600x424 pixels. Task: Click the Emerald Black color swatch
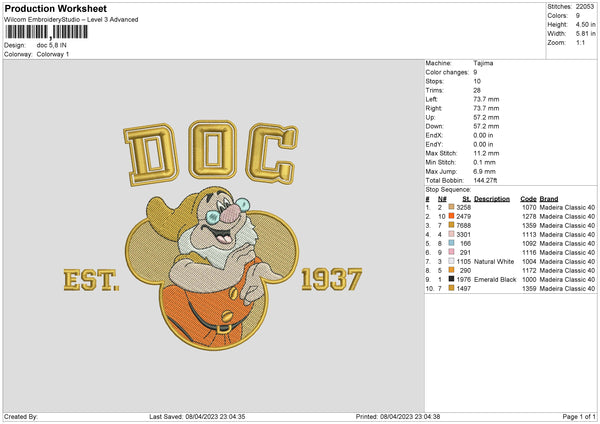[x=451, y=279]
